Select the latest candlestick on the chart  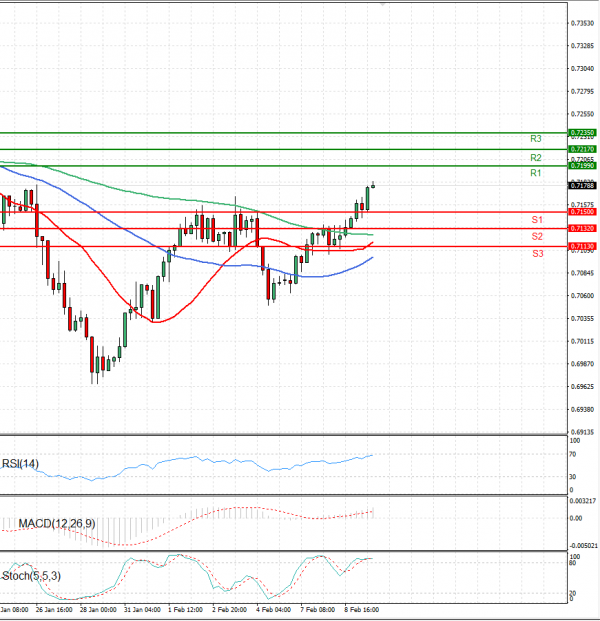click(373, 185)
